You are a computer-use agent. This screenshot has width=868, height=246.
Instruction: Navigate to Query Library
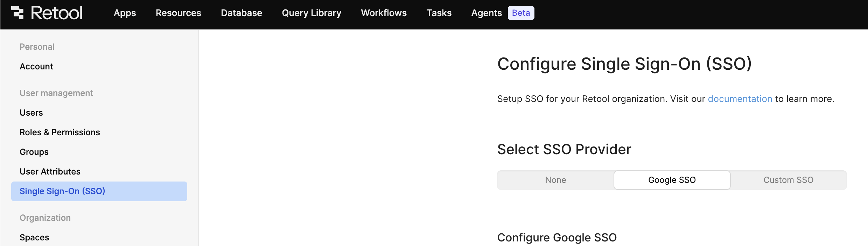click(311, 13)
